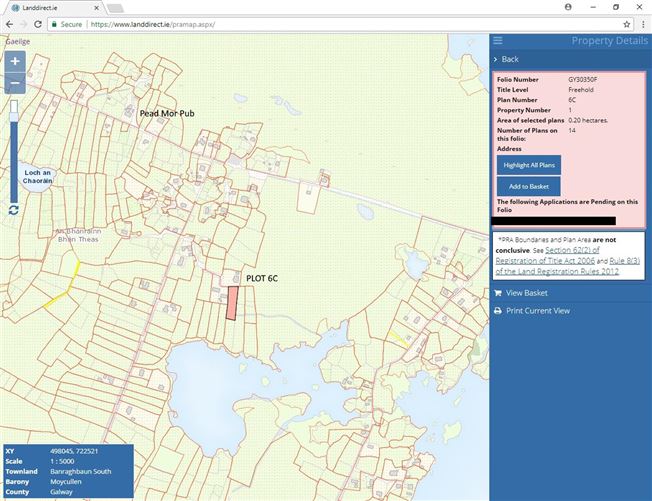This screenshot has width=652, height=501.
Task: Click the County value Galway
Action: pyautogui.click(x=61, y=492)
